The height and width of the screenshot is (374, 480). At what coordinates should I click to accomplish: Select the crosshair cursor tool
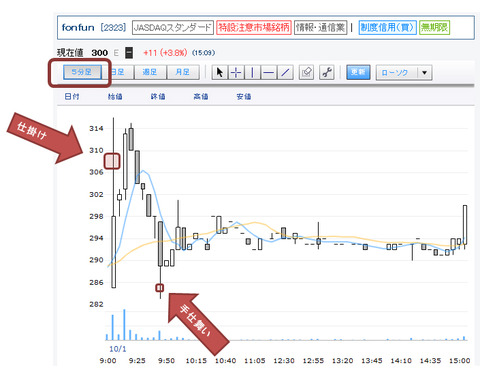coord(236,72)
